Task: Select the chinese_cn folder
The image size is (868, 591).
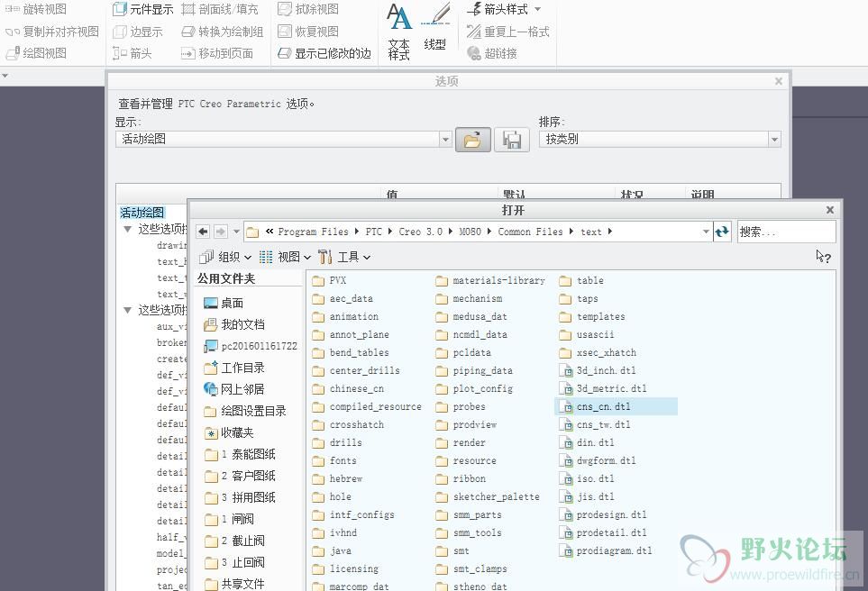Action: (348, 388)
